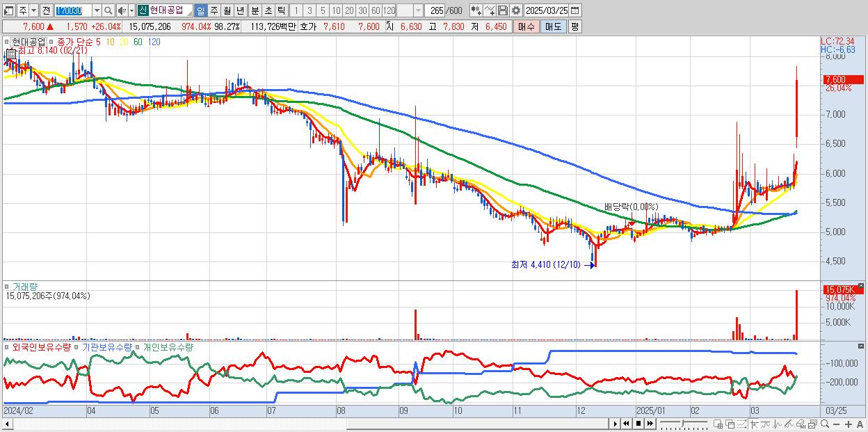
Task: Click the 현대공업 label in chart header
Action: click(29, 42)
